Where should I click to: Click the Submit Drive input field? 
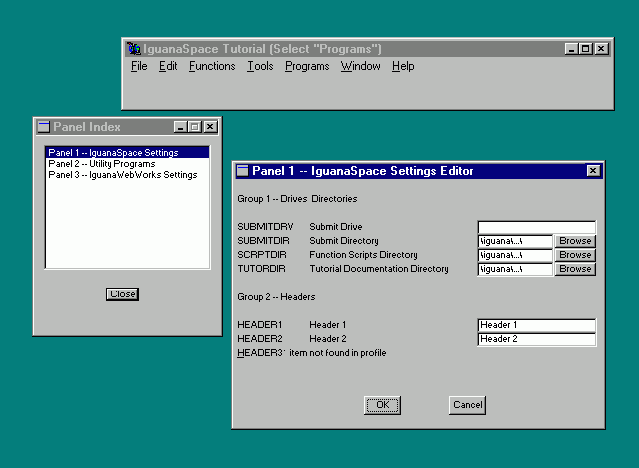coord(536,227)
